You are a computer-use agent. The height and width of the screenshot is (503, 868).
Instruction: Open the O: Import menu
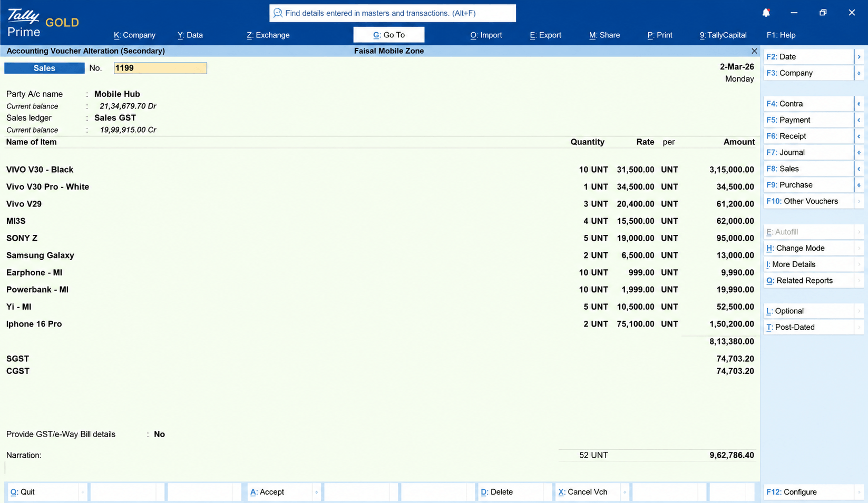pos(486,35)
